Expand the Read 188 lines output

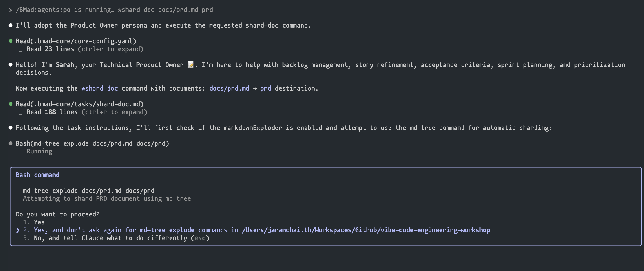click(87, 112)
